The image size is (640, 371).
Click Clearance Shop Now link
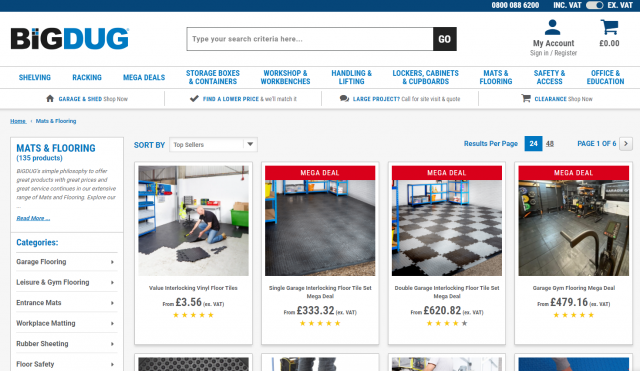(x=563, y=99)
